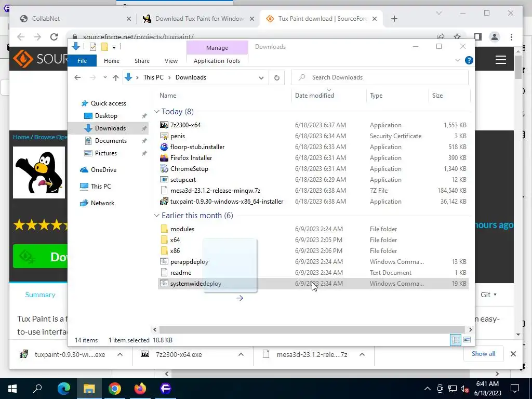532x399 pixels.
Task: Select mesa3d-23.1.2-release-mingw.7z file
Action: 215,190
